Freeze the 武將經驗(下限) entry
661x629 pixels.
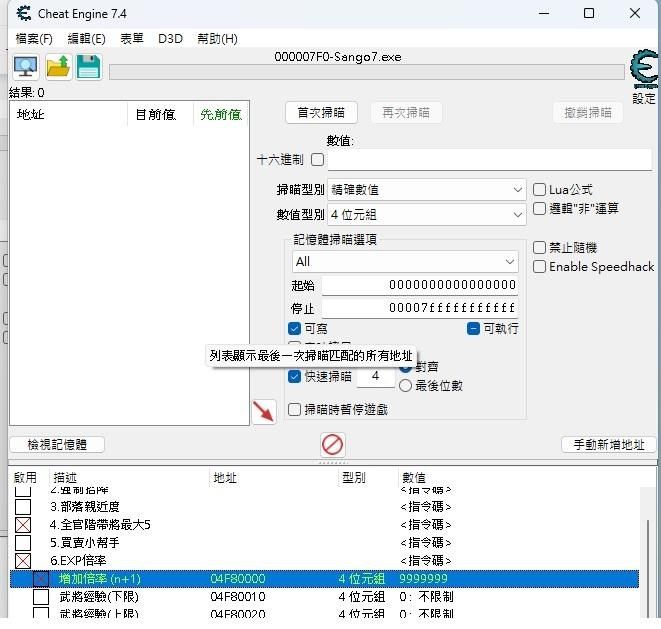point(41,597)
